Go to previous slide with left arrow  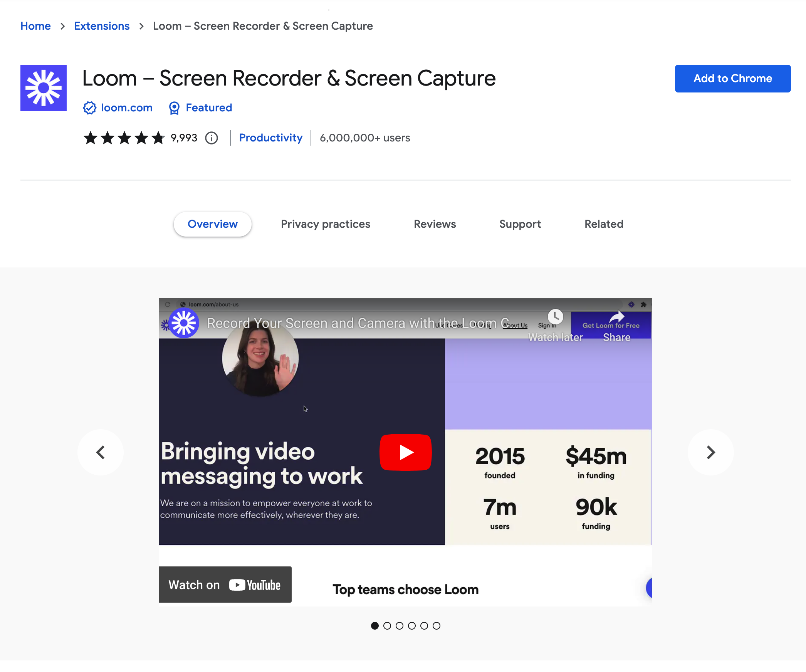coord(101,452)
